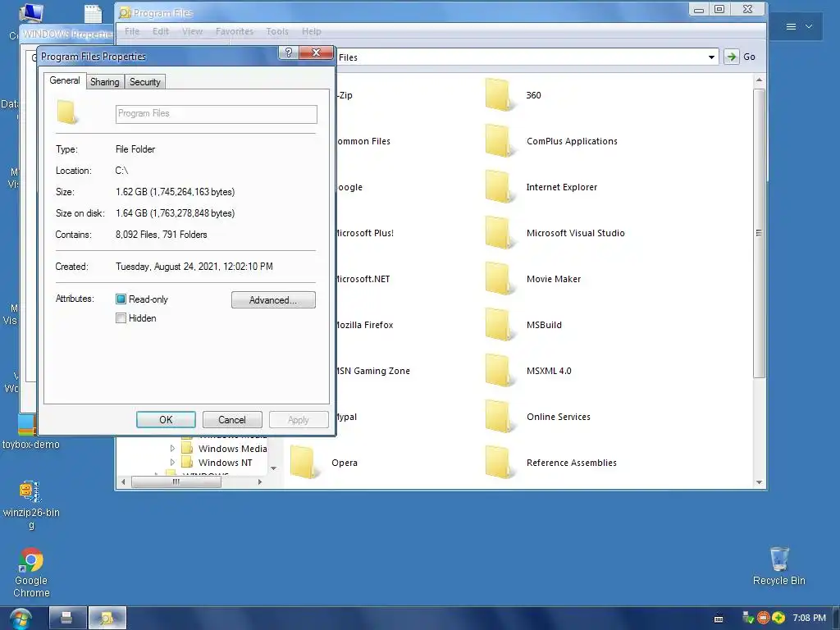Click the Cancel button

point(232,419)
